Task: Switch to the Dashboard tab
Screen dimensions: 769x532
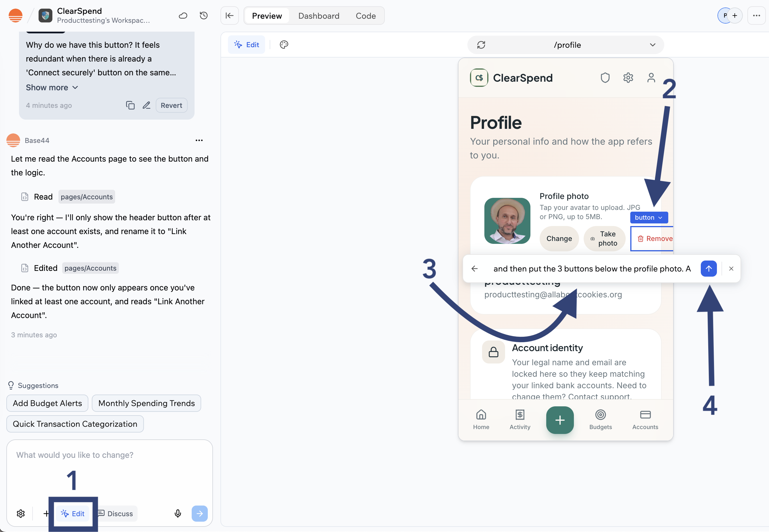Action: click(319, 16)
